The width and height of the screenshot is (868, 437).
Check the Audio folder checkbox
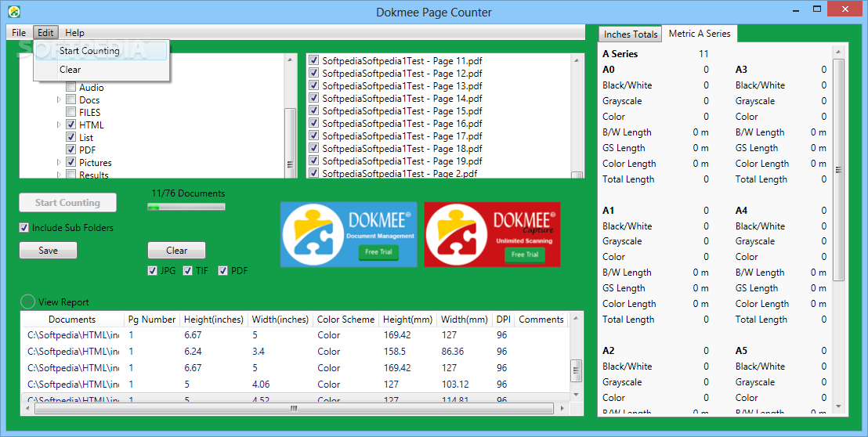71,87
